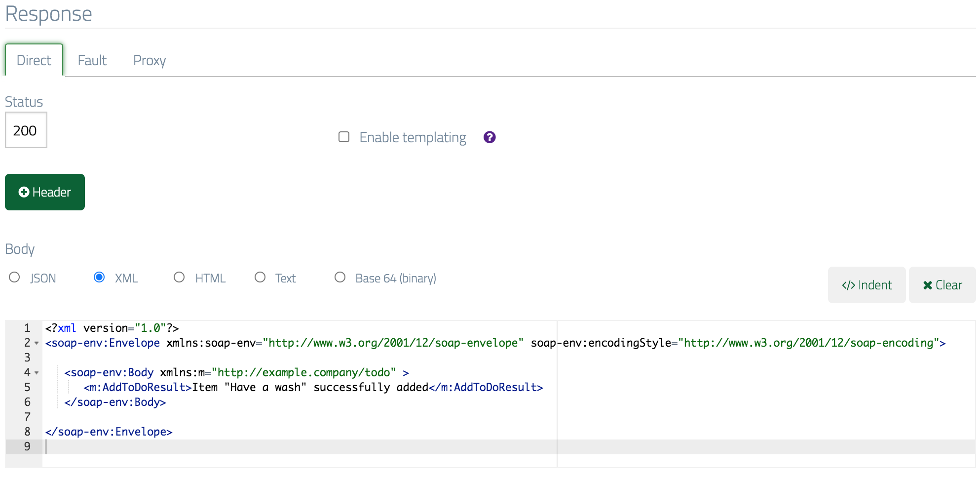This screenshot has height=479, width=980.
Task: Choose the HTML body type radio
Action: [179, 277]
